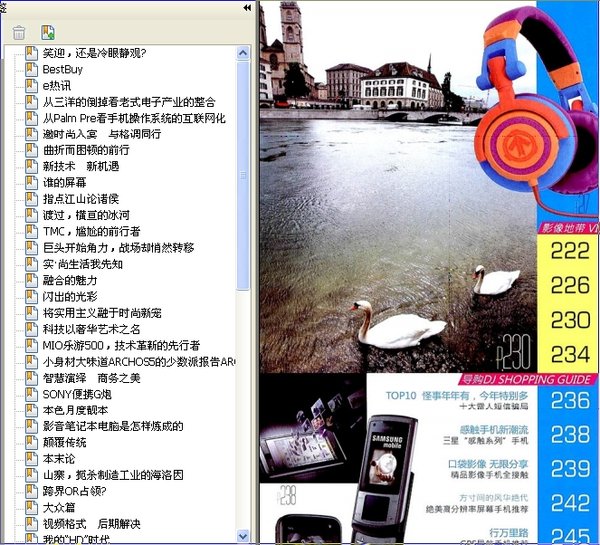Click heading 感触手机新潮流
Screen dimensions: 600x545
tap(494, 430)
